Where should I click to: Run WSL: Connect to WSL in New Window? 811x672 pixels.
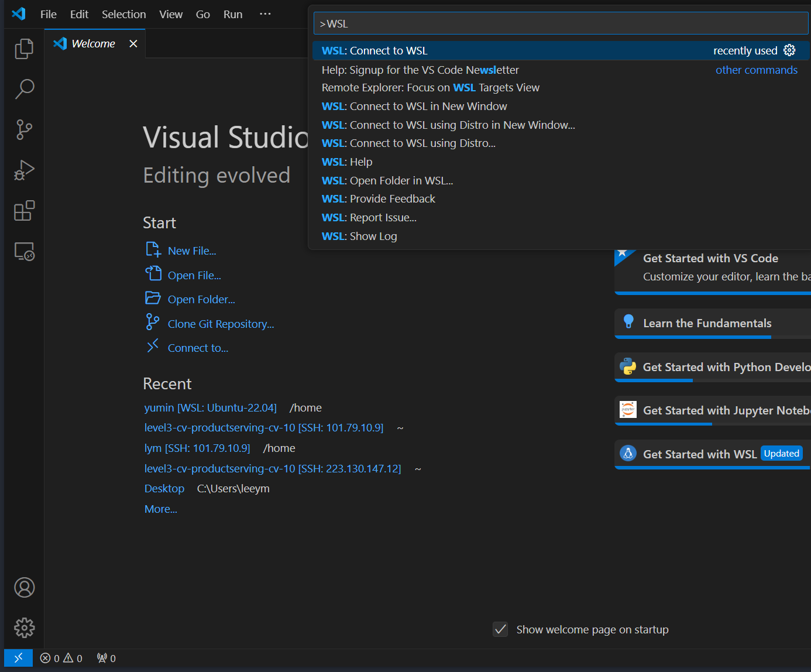click(x=561, y=106)
